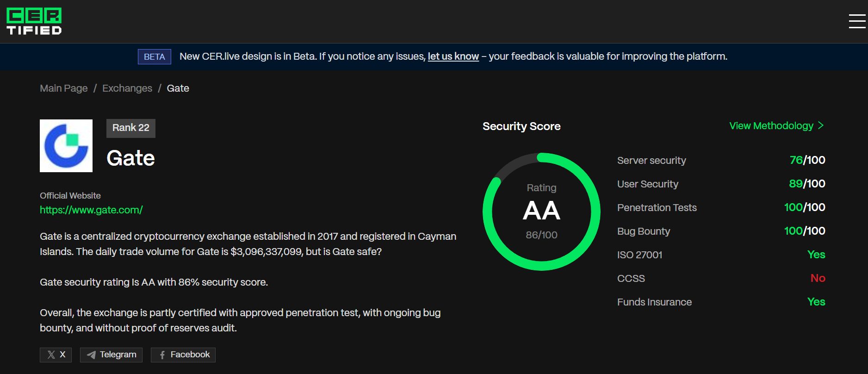The width and height of the screenshot is (868, 374).
Task: Select the Server security score row
Action: [721, 160]
